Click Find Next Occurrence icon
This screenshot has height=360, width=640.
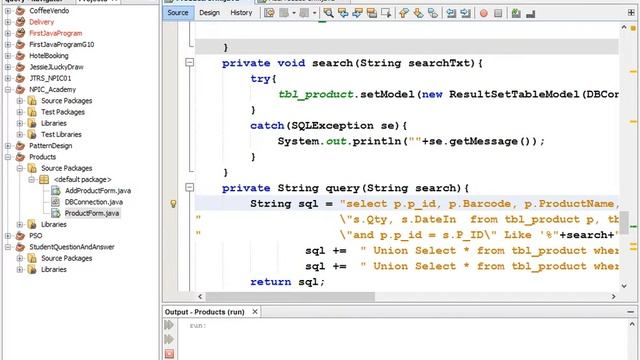(x=357, y=13)
